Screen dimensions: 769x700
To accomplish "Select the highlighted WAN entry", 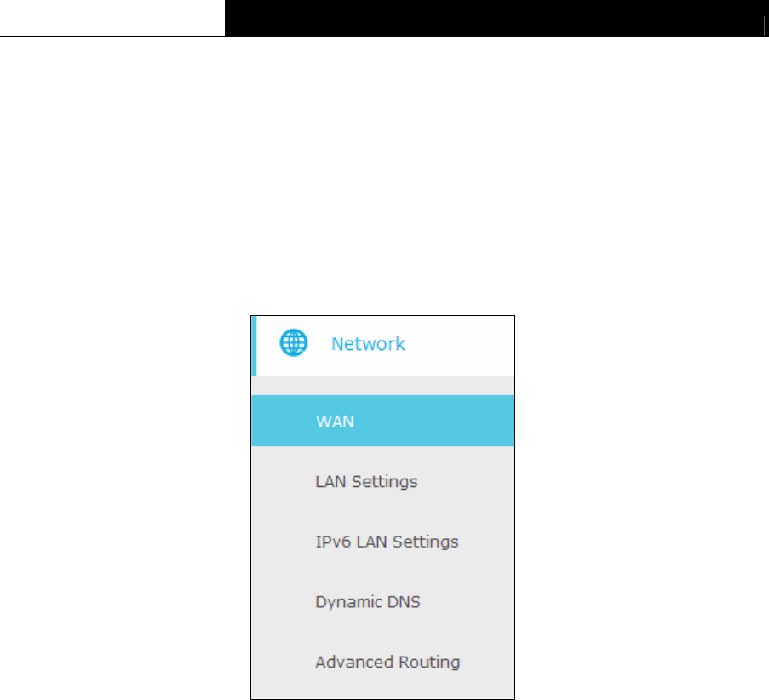I will [x=382, y=421].
